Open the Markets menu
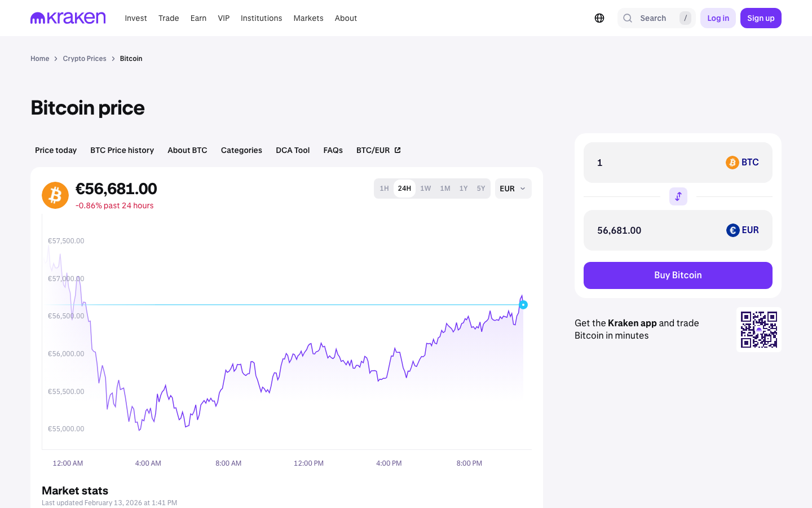Screen dimensions: 812x508 click(x=308, y=17)
